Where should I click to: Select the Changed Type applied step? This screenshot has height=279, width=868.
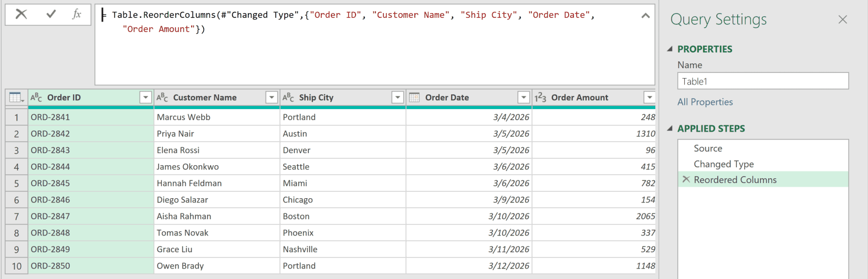coord(763,164)
